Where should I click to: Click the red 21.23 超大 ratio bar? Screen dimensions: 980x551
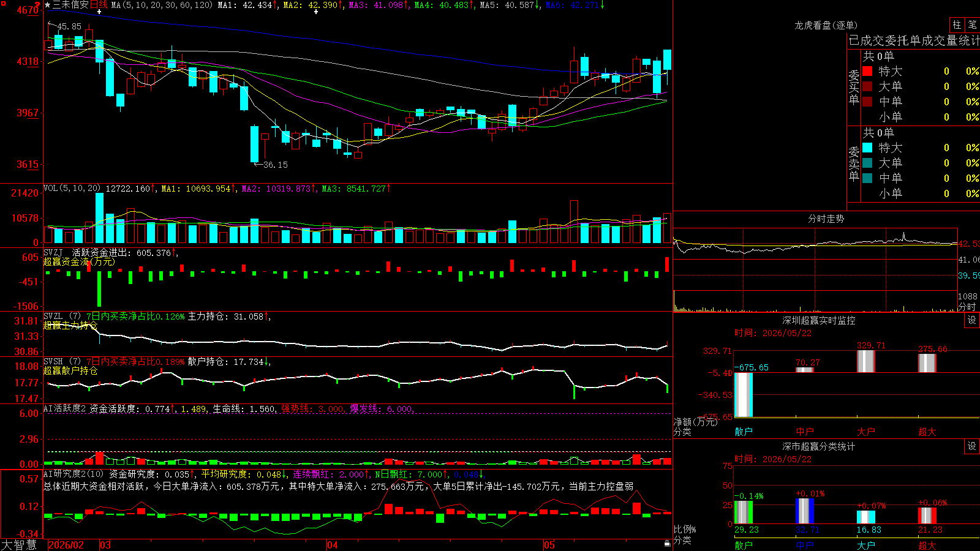click(927, 515)
